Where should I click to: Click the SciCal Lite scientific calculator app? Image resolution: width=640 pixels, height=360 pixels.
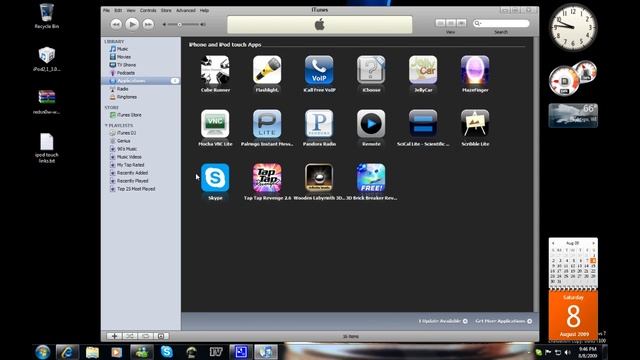click(x=423, y=124)
